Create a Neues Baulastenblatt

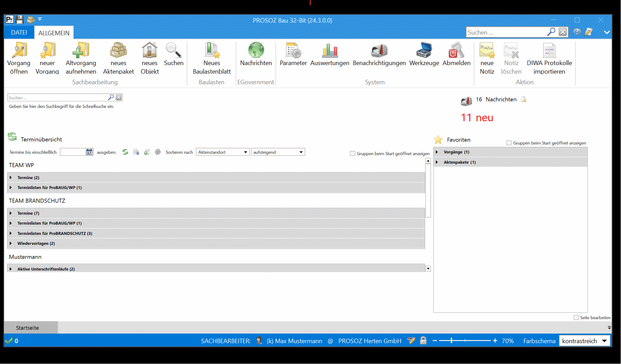point(212,58)
